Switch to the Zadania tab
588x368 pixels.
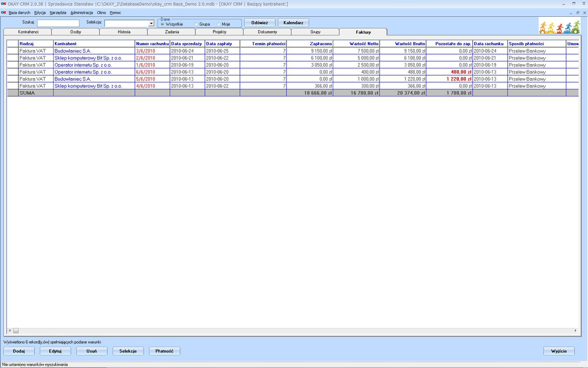172,32
